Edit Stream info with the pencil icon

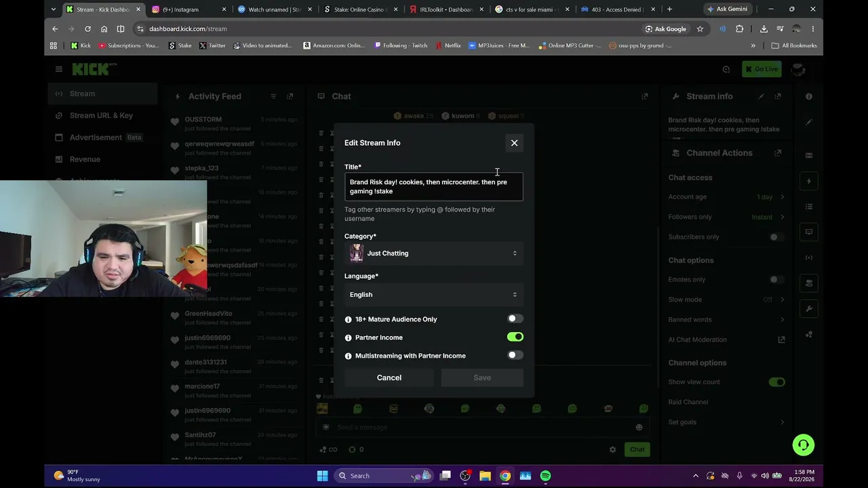pyautogui.click(x=762, y=96)
